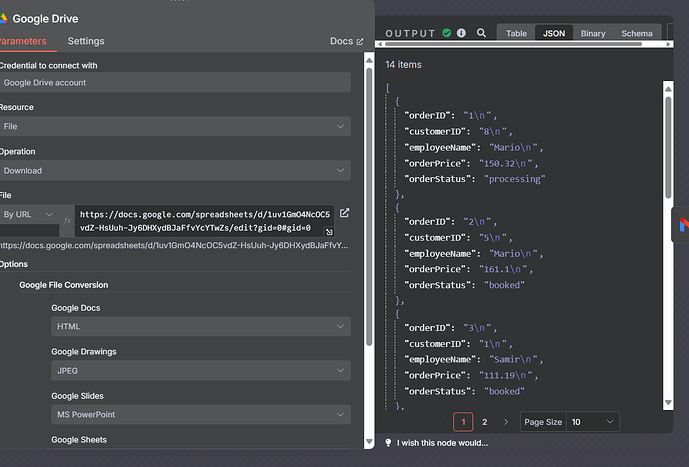Screen dimensions: 689x467
Task: Click parameters scrollbar up arrow
Action: (369, 60)
